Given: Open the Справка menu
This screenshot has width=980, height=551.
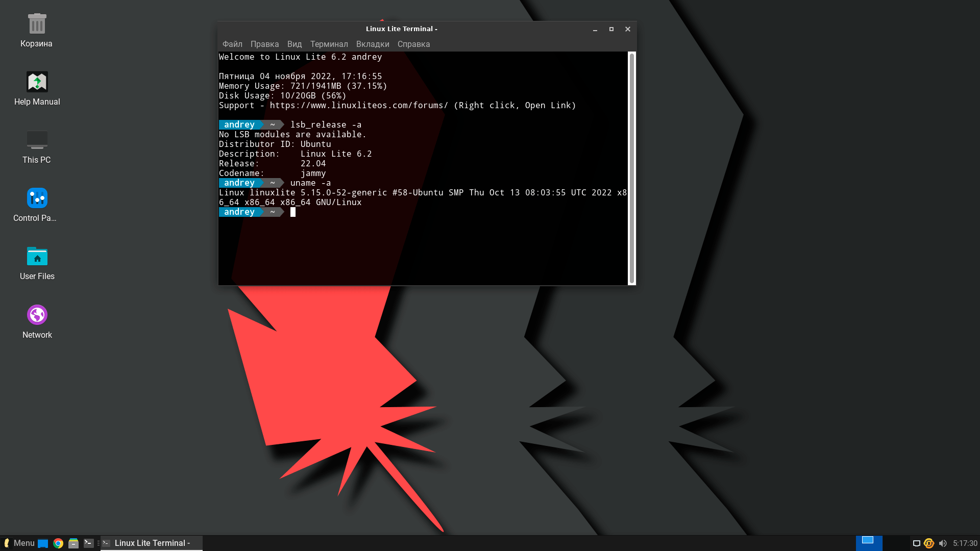Looking at the screenshot, I should coord(413,44).
